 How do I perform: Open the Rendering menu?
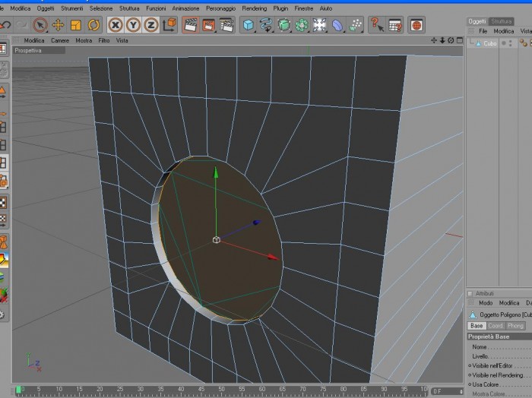tap(254, 8)
